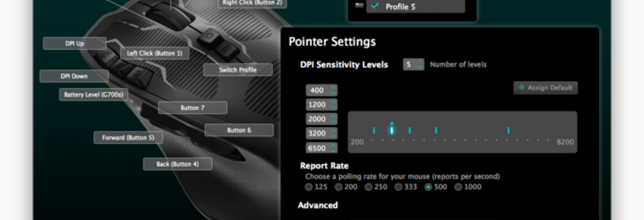Click stepper arrows beside the 1200 DPI value
Viewport: 644px width, 220px height.
coord(333,105)
